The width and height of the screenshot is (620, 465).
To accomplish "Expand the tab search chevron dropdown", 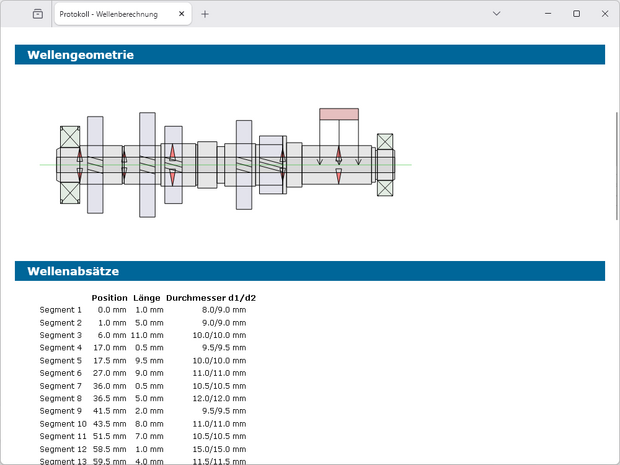I will [x=497, y=14].
